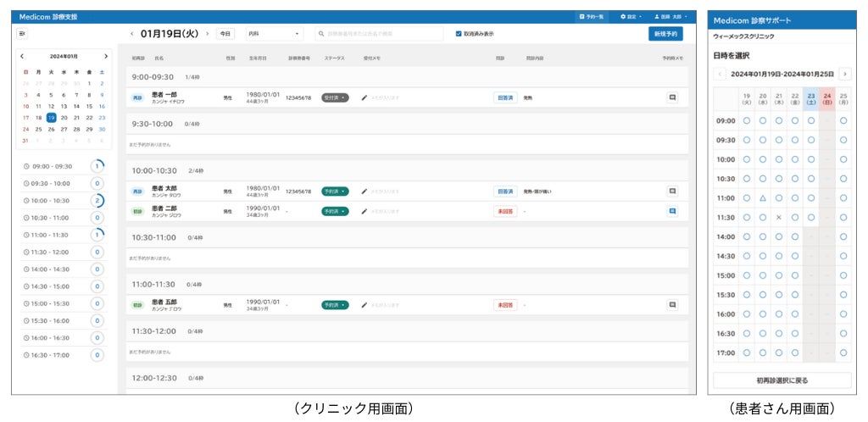Click 初再診選択に戻る button in patient screen
Viewport: 868px width, 422px height.
tap(782, 380)
